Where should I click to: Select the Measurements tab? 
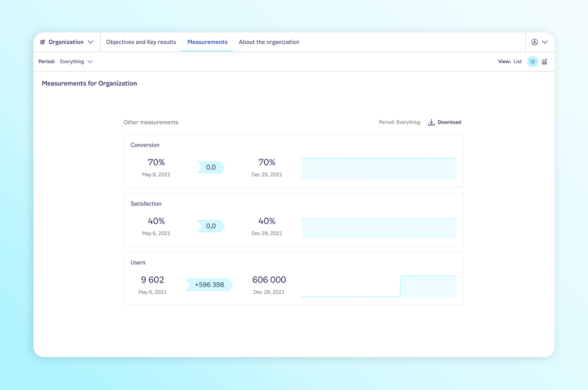pyautogui.click(x=207, y=42)
